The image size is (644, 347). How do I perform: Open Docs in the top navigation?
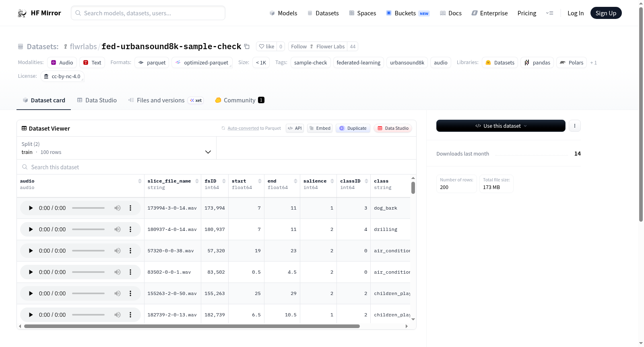click(x=451, y=13)
